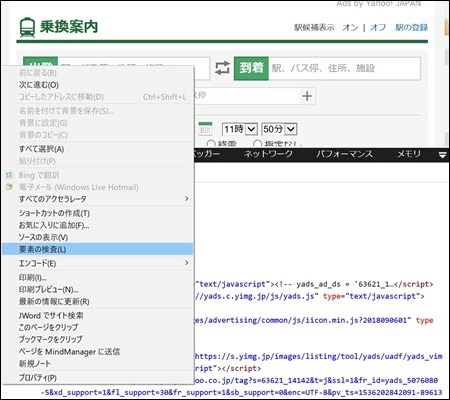Viewport: 450px width, 400px height.
Task: Switch to the メモリ tab
Action: tap(409, 154)
